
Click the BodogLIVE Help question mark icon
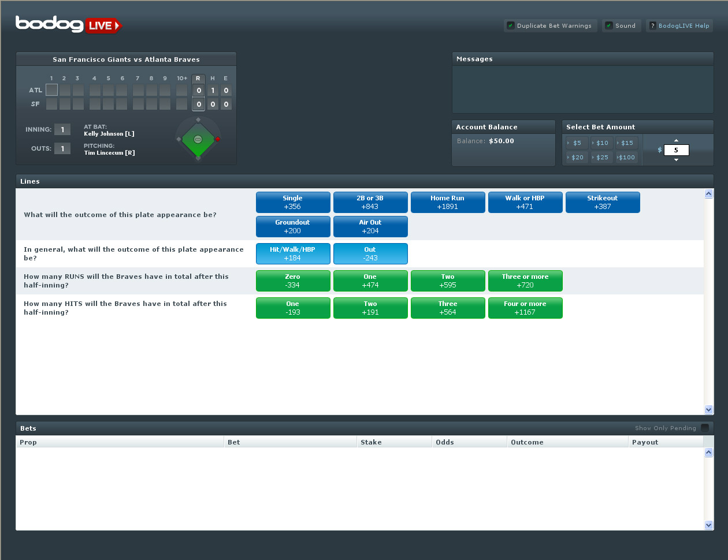653,25
